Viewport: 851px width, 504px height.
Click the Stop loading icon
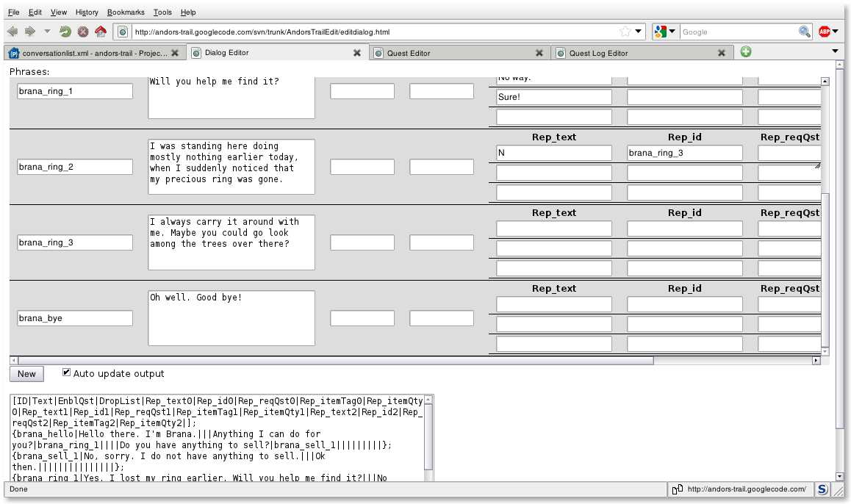click(83, 32)
